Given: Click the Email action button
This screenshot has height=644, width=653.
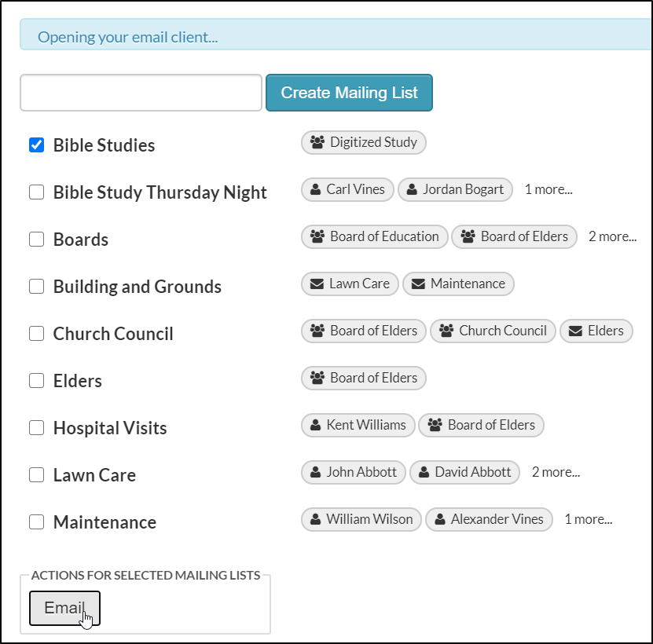Looking at the screenshot, I should (64, 608).
